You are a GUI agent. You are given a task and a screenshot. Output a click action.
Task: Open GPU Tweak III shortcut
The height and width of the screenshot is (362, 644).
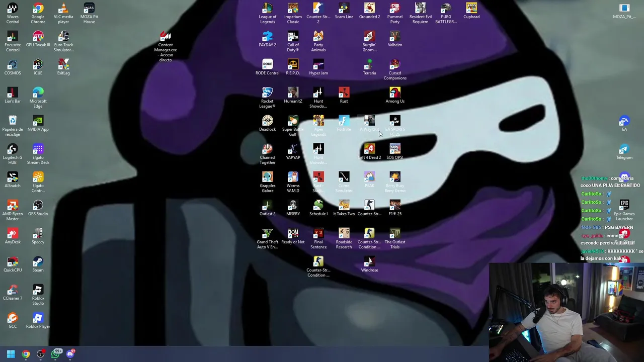[38, 39]
